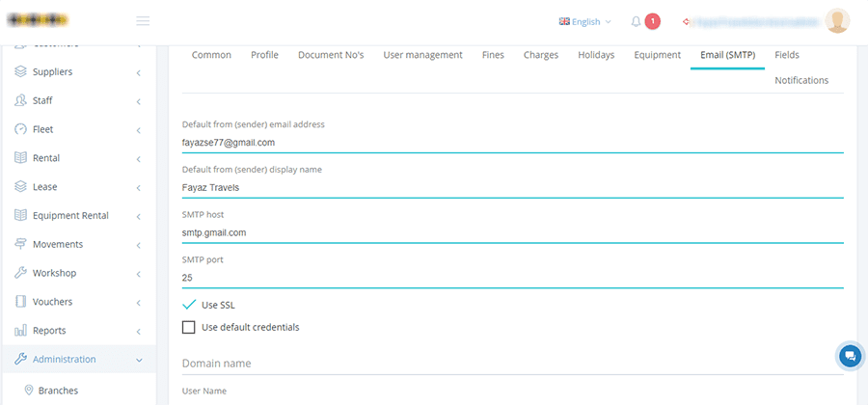Switch to the Charges tab

541,55
